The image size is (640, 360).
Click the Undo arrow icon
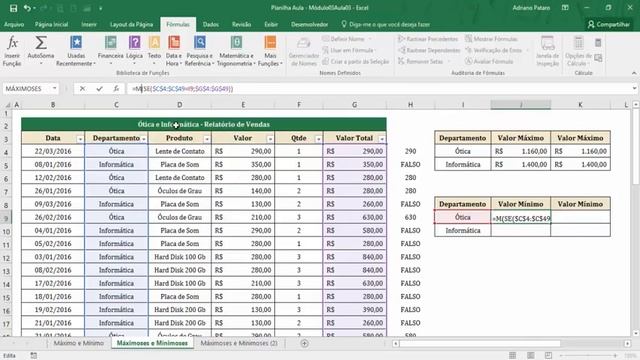pos(27,8)
